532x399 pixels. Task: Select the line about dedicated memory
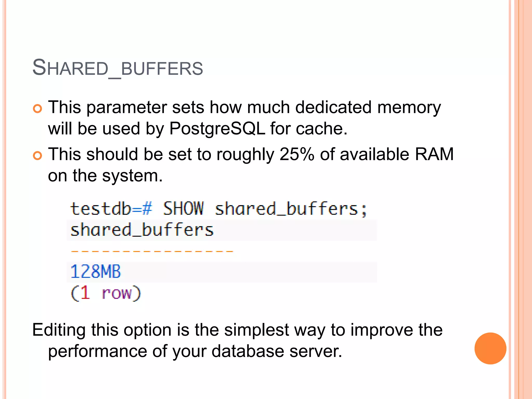[x=244, y=107]
